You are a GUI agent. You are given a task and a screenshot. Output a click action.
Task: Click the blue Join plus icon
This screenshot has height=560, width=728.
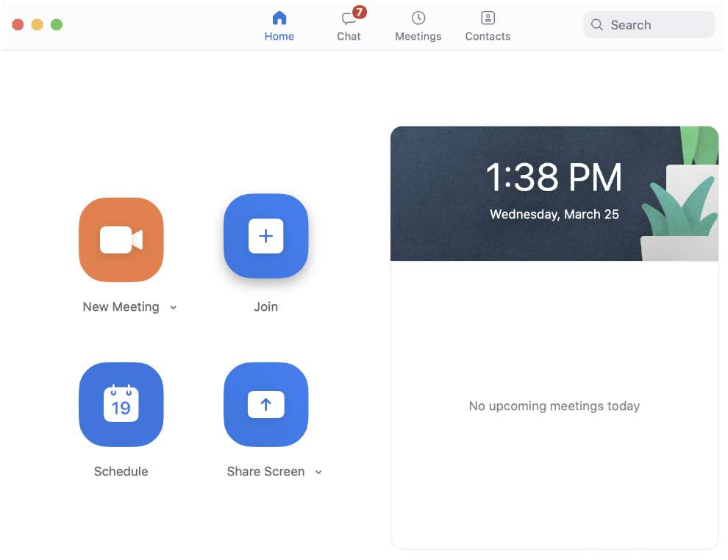[266, 236]
